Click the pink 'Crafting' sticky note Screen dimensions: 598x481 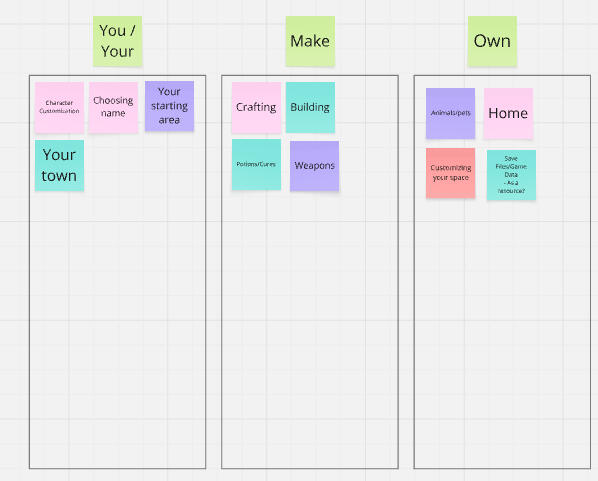[x=256, y=107]
